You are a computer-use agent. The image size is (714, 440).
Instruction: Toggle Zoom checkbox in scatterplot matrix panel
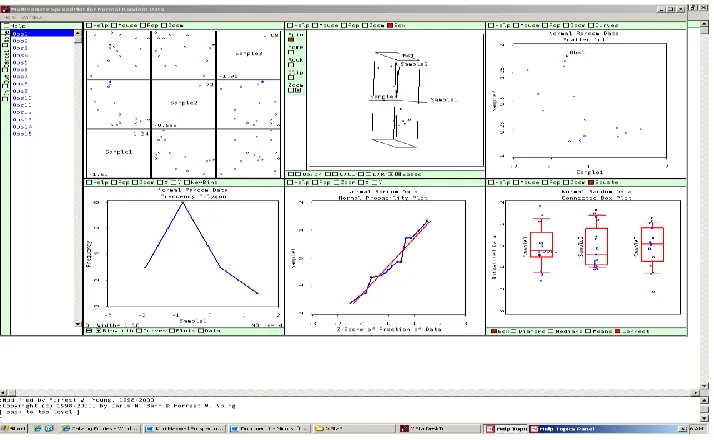point(164,26)
